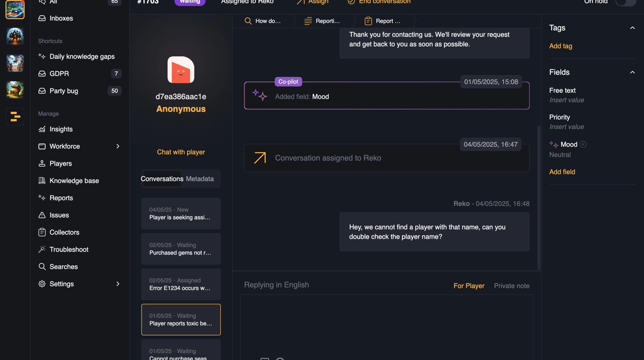Click the Party bug inbox icon
This screenshot has width=644, height=360.
42,91
